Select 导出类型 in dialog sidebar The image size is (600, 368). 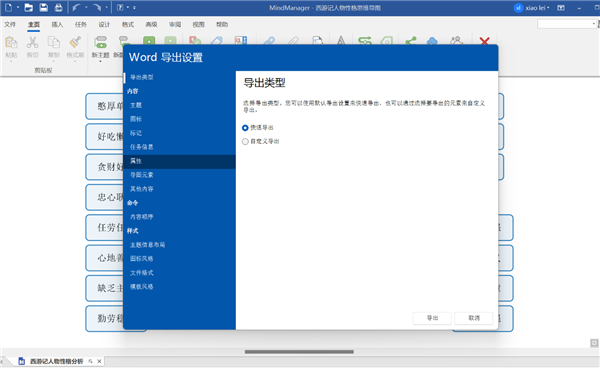(x=179, y=77)
